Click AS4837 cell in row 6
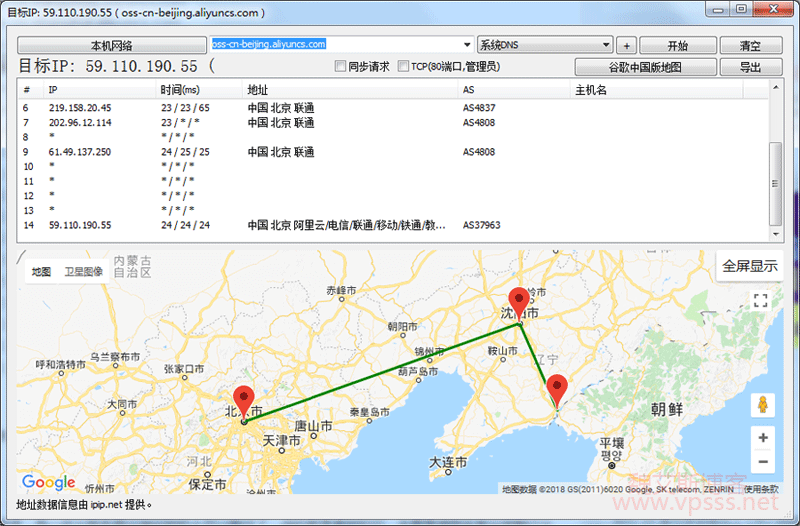The height and width of the screenshot is (526, 800). click(479, 108)
